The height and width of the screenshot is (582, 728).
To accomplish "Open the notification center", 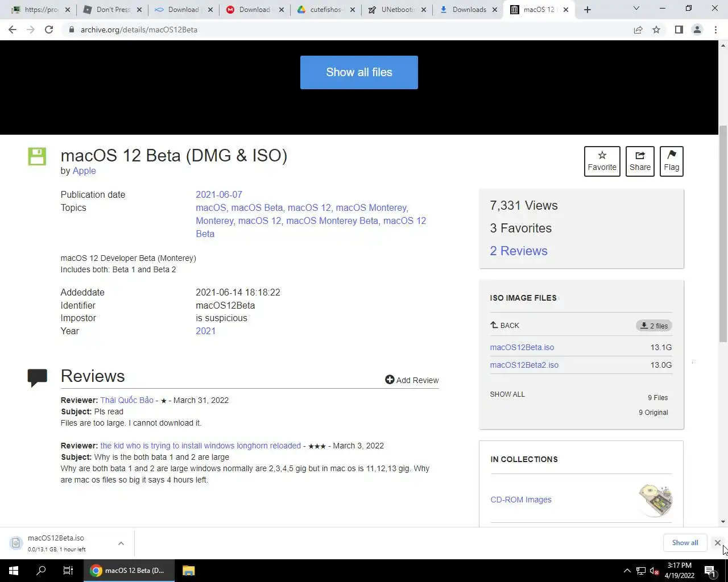I will pyautogui.click(x=710, y=571).
